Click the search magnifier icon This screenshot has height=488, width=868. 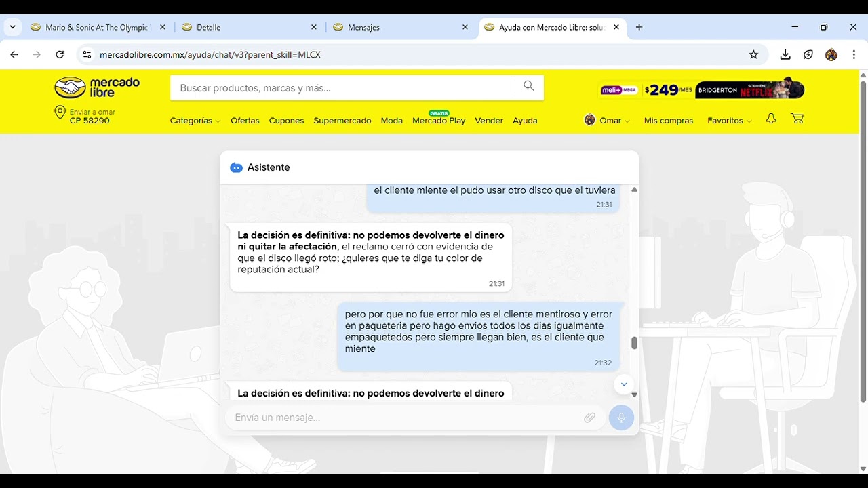(x=529, y=86)
